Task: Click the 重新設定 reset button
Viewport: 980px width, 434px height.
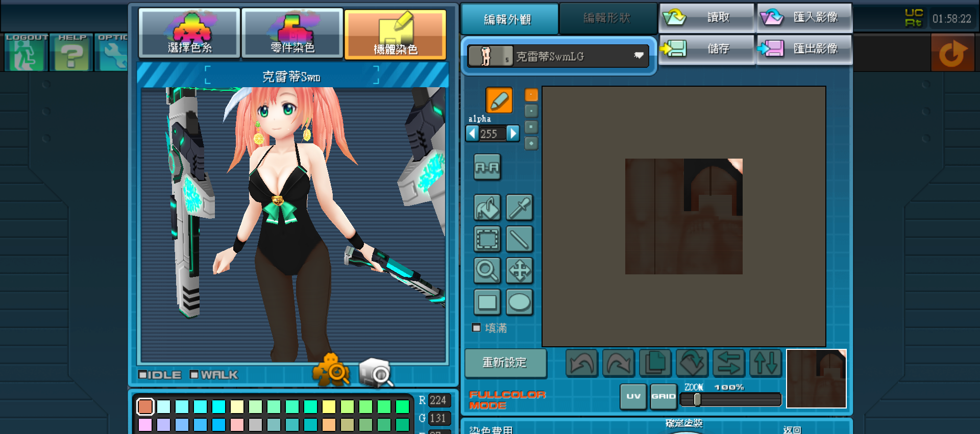Action: point(505,363)
